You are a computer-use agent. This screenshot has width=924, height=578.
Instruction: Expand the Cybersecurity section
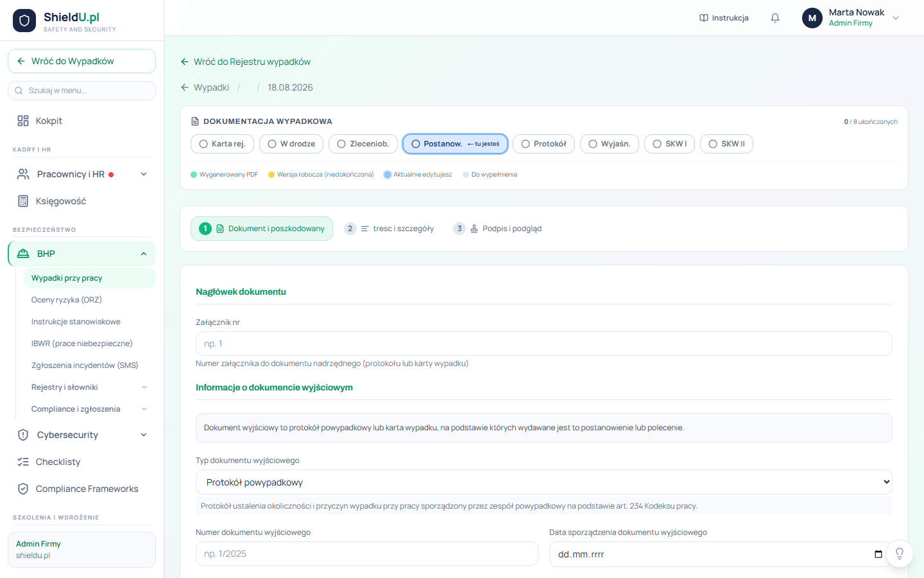tap(81, 435)
